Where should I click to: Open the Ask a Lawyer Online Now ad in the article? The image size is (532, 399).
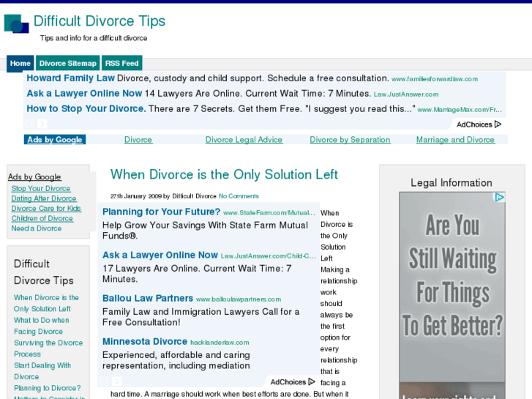pyautogui.click(x=160, y=255)
